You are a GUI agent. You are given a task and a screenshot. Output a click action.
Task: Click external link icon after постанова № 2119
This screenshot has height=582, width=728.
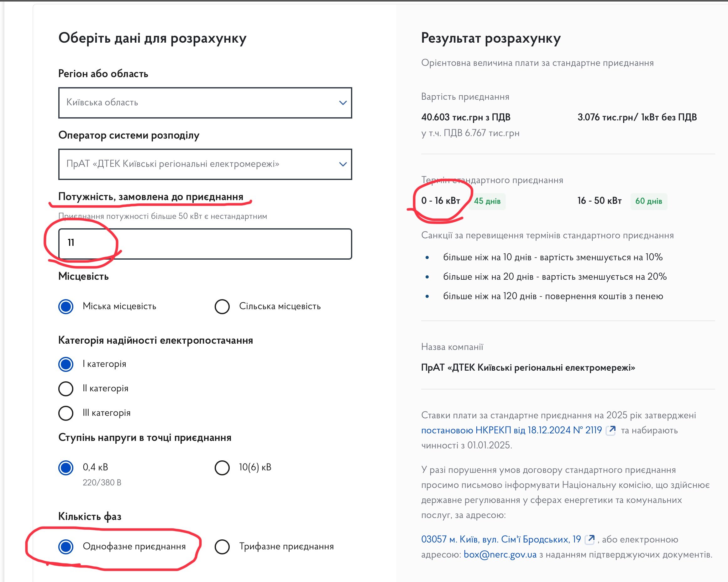tap(611, 430)
